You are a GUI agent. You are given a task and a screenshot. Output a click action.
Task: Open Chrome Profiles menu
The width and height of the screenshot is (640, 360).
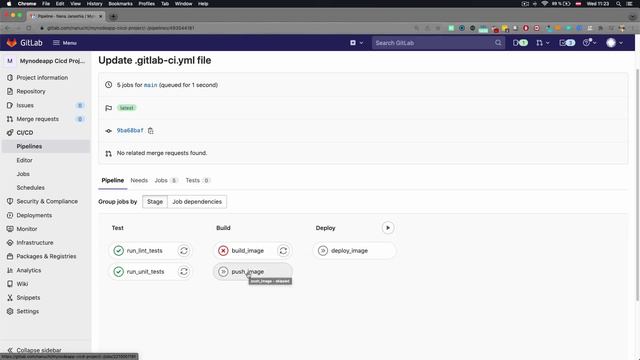click(147, 4)
